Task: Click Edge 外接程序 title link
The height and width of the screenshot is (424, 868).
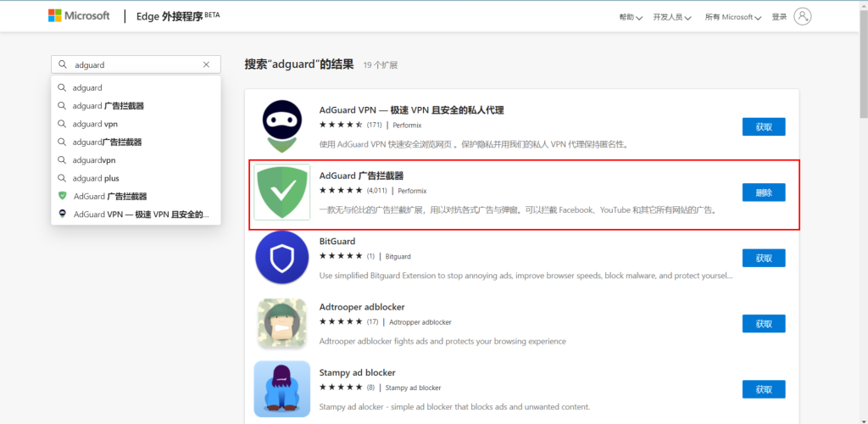Action: pyautogui.click(x=178, y=16)
